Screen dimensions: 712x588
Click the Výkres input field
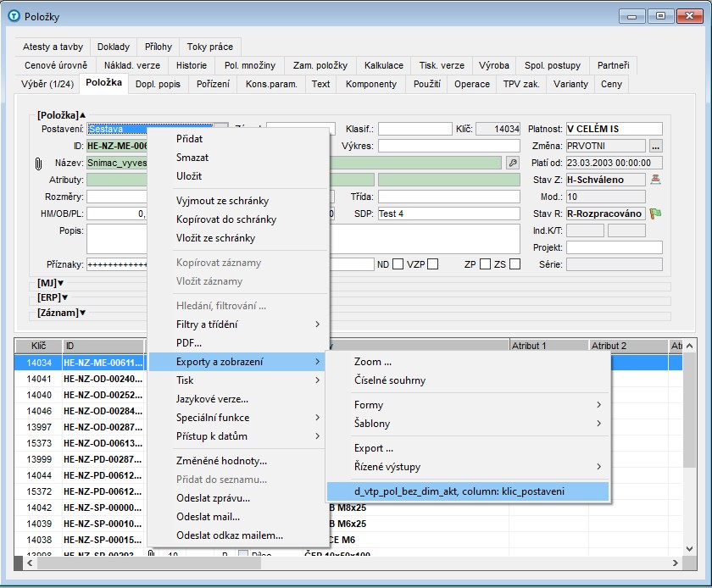pyautogui.click(x=449, y=146)
